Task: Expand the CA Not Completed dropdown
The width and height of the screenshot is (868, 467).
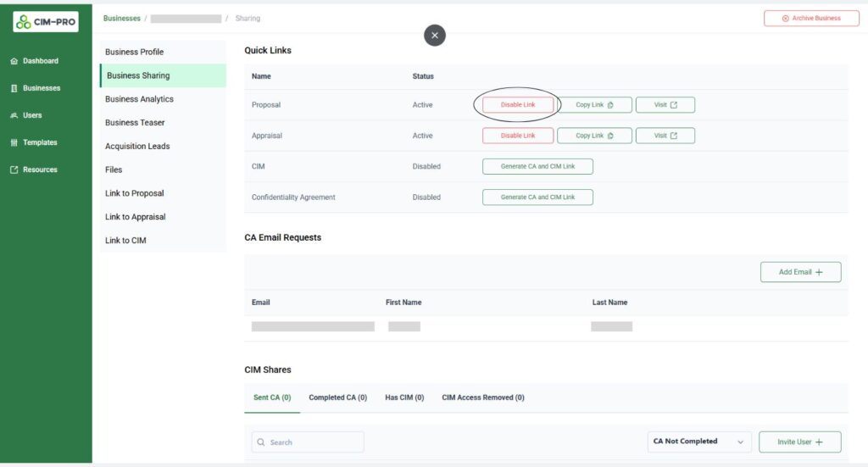Action: click(699, 442)
